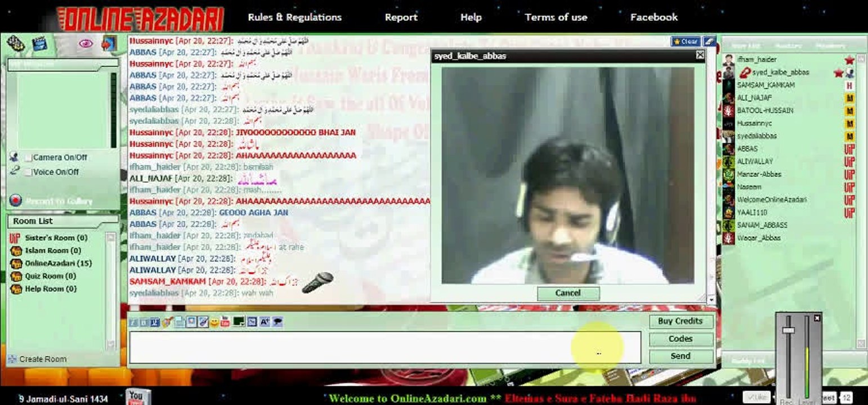Click the icon left of A+
The height and width of the screenshot is (405, 868).
coord(252,322)
